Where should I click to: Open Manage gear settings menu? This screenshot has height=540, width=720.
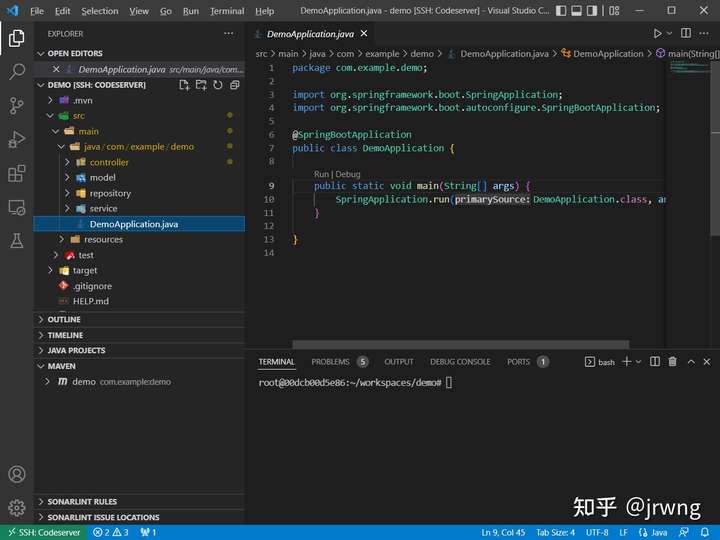(17, 507)
